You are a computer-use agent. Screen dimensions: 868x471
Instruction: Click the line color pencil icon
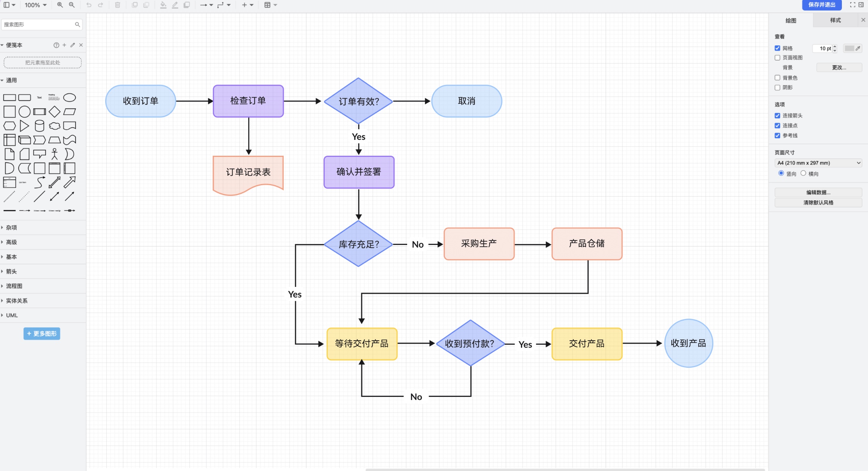pyautogui.click(x=175, y=5)
